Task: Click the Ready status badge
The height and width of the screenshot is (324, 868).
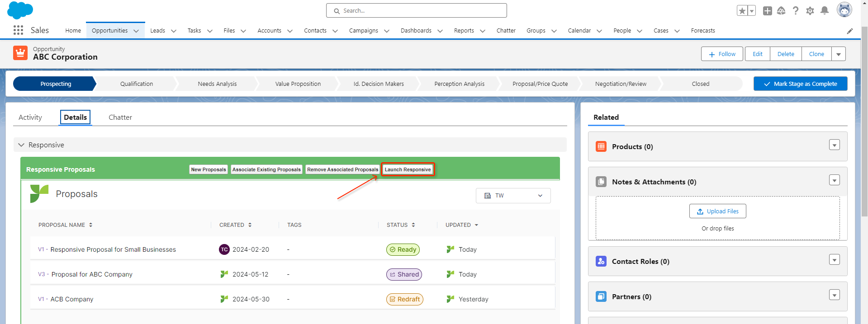Action: pos(403,249)
